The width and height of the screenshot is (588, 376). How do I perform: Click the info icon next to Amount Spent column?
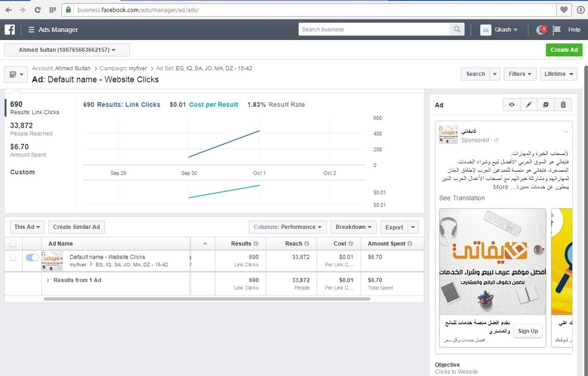[410, 243]
